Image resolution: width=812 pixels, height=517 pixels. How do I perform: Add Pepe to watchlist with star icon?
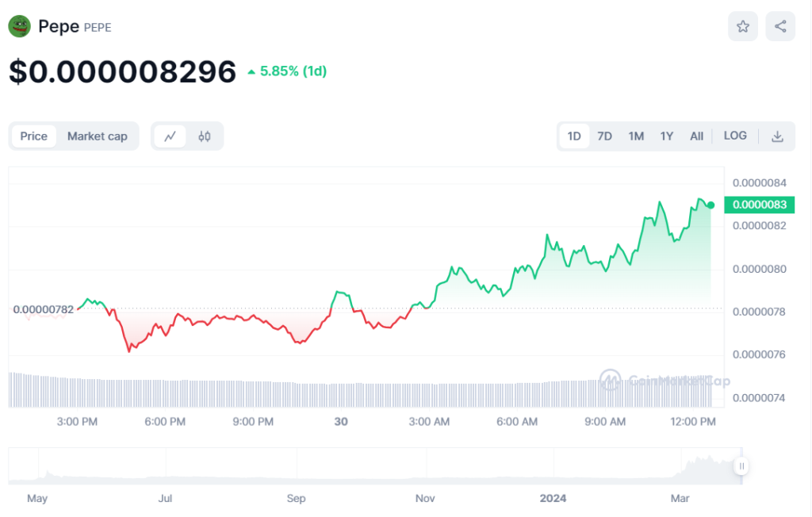pos(743,27)
